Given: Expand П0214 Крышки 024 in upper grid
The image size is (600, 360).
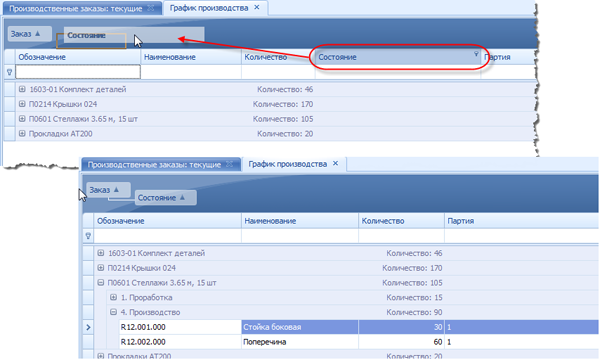Looking at the screenshot, I should click(22, 104).
